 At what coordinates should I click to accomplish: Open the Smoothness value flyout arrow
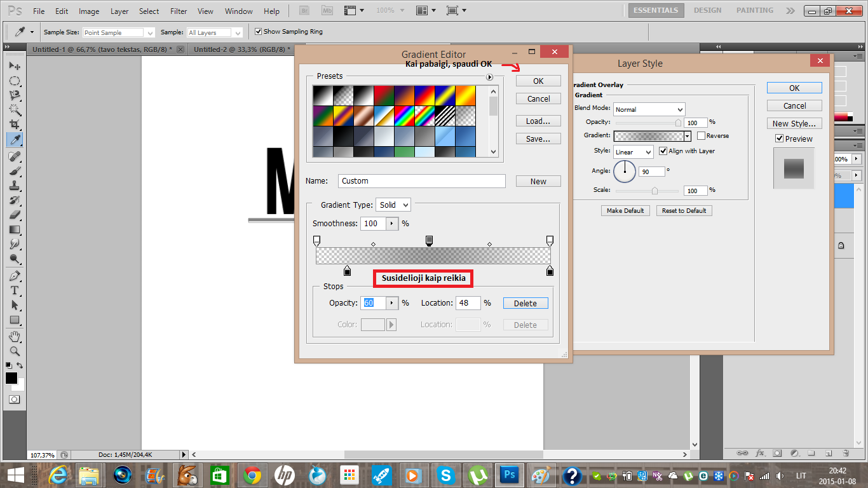391,223
